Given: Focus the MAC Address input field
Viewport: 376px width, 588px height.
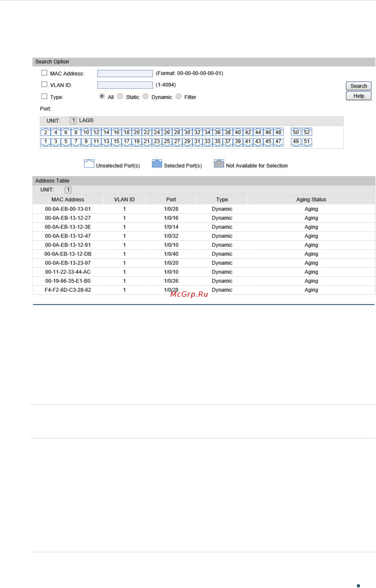Looking at the screenshot, I should 125,73.
